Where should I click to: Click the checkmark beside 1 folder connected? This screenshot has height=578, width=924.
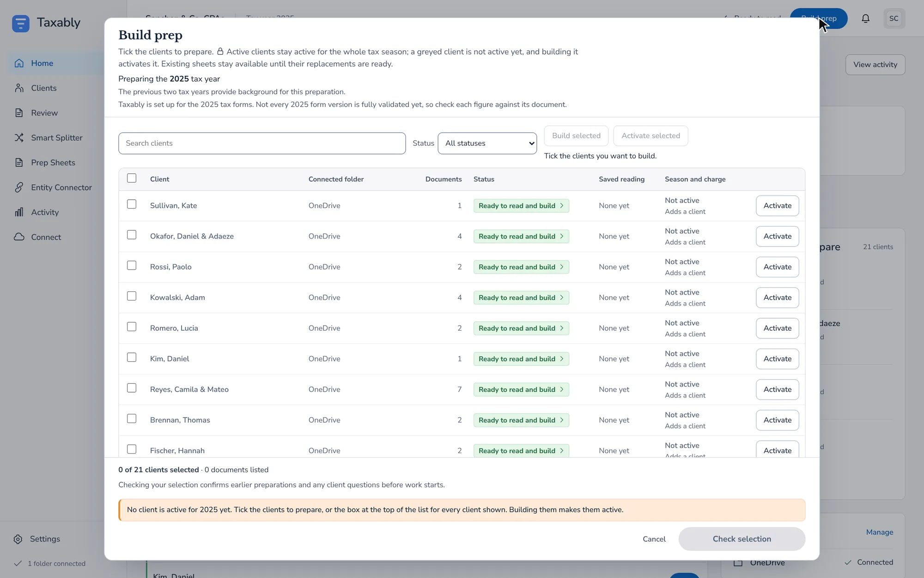(x=18, y=563)
